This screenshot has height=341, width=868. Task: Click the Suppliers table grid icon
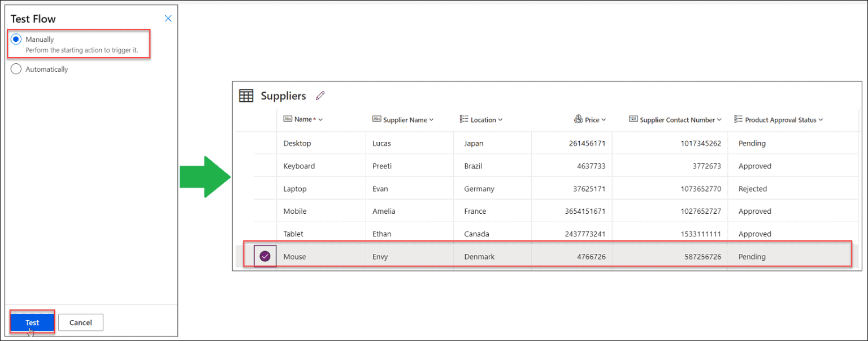pyautogui.click(x=246, y=96)
